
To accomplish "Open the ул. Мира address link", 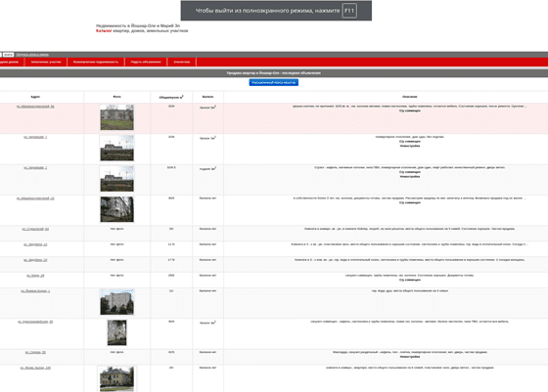I will pyautogui.click(x=35, y=276).
